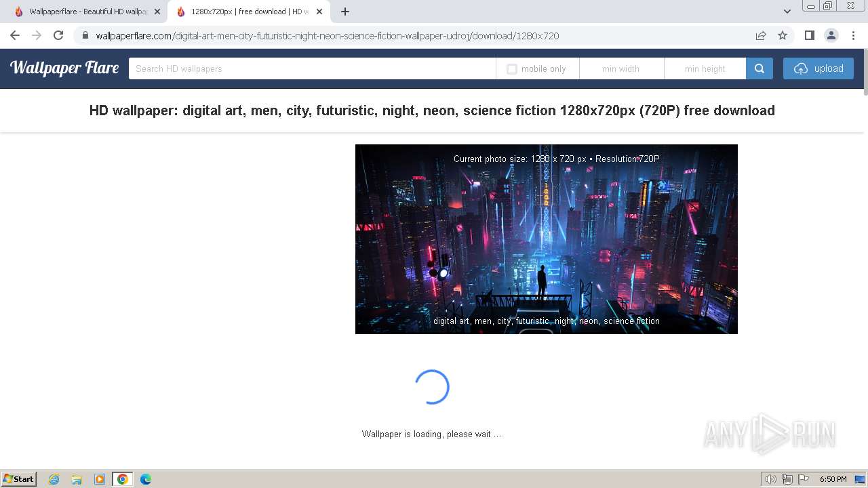
Task: Click the cyberpunk city wallpaper preview
Action: click(547, 239)
